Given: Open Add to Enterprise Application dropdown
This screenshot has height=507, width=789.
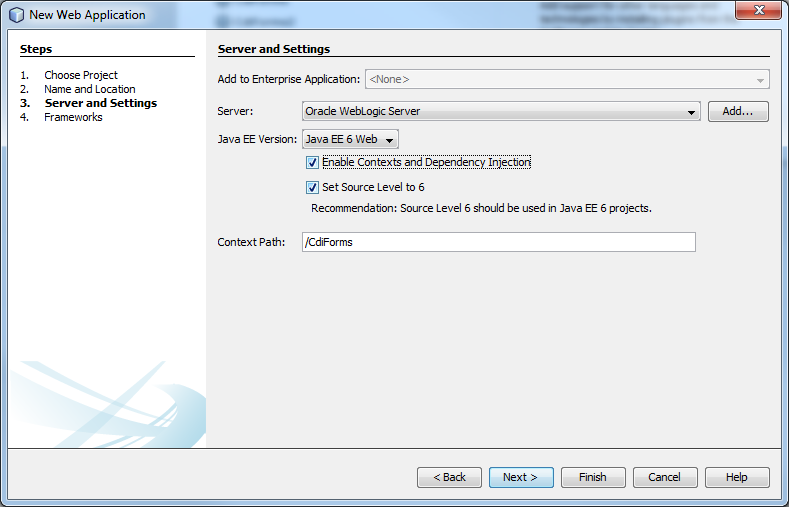Looking at the screenshot, I should 567,79.
